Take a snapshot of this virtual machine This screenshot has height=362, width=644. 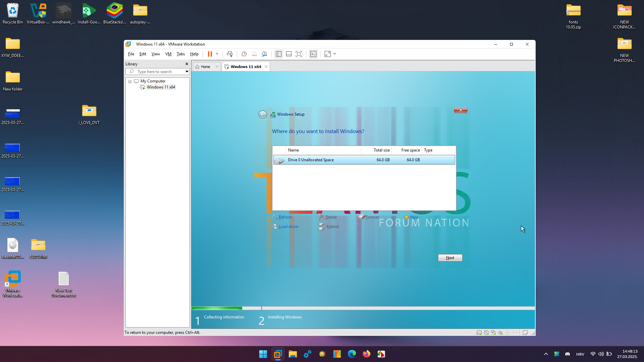click(244, 54)
